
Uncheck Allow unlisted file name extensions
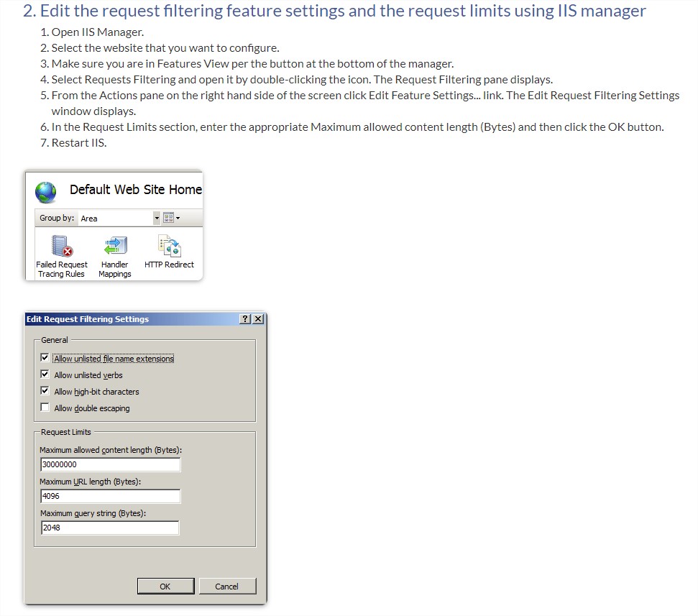(45, 357)
